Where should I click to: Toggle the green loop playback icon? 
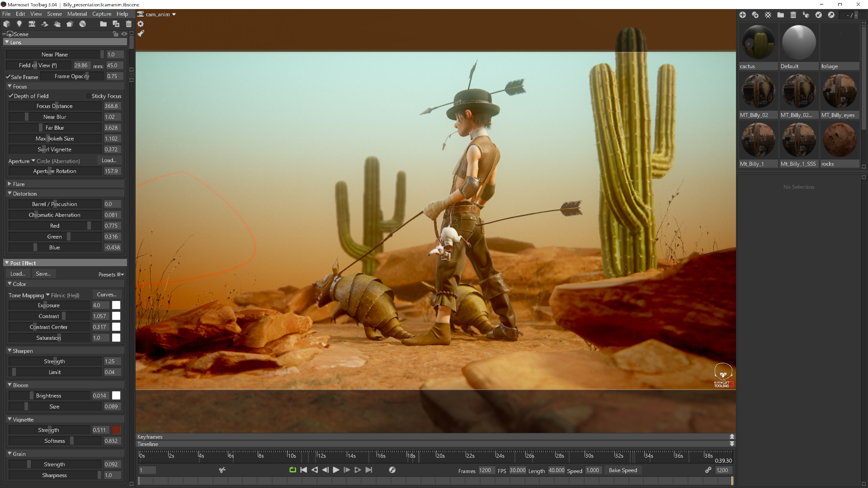click(292, 470)
